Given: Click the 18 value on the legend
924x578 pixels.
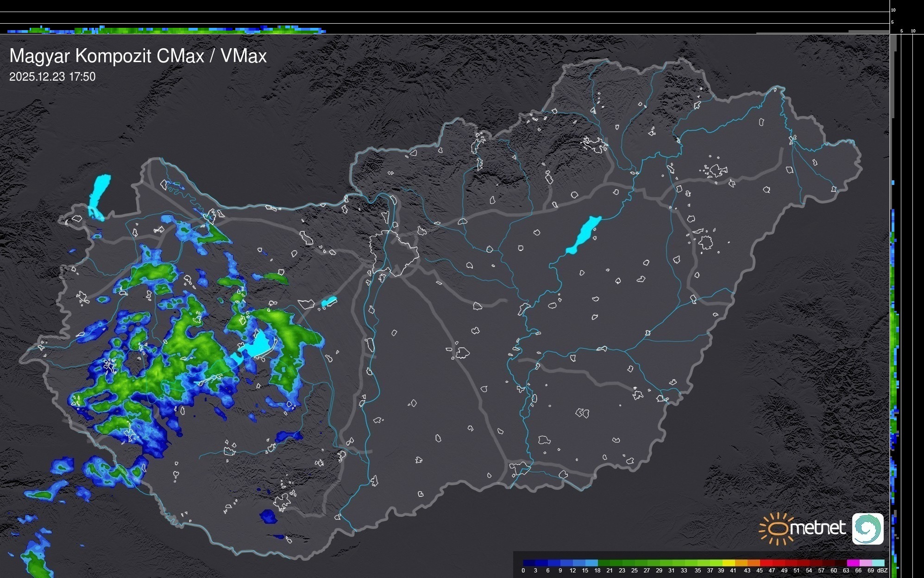Looking at the screenshot, I should point(597,571).
